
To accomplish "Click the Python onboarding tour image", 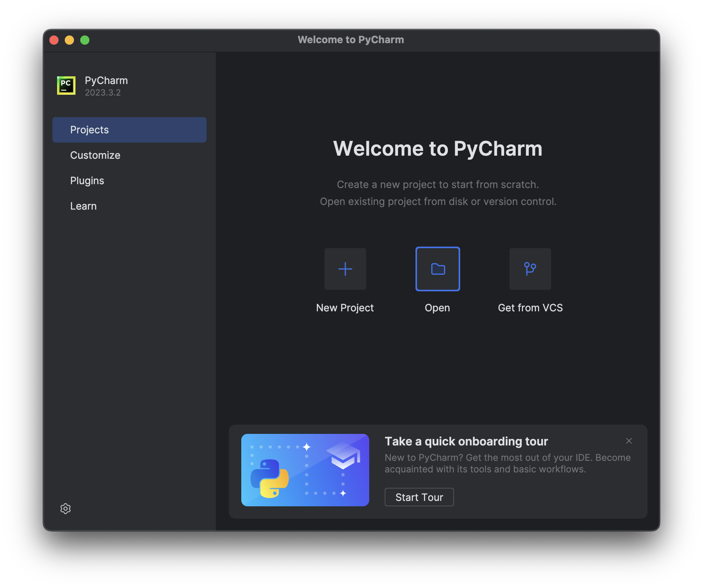I will pos(305,470).
